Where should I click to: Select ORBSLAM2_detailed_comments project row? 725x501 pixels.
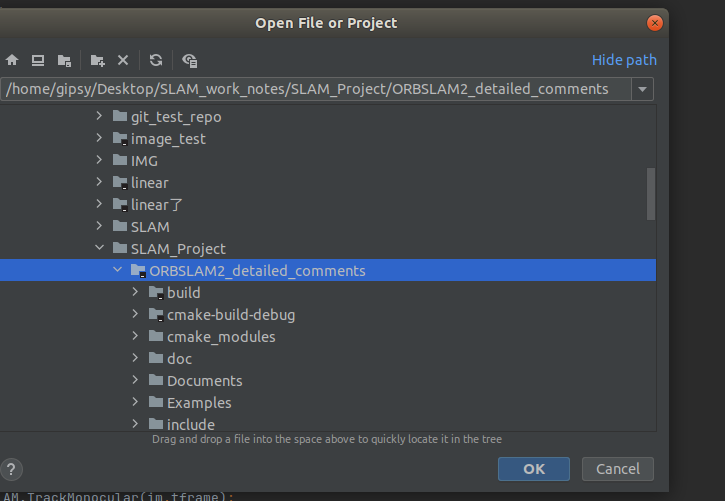(x=328, y=270)
